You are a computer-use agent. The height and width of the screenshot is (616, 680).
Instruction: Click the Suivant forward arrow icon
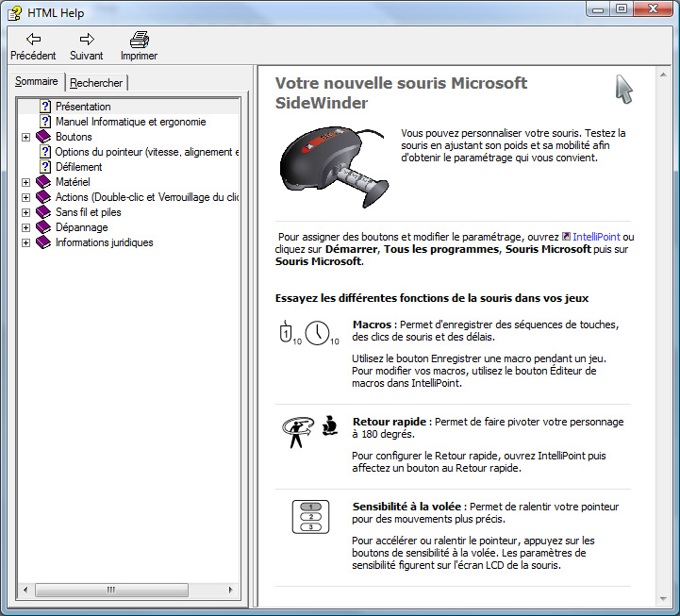click(87, 39)
